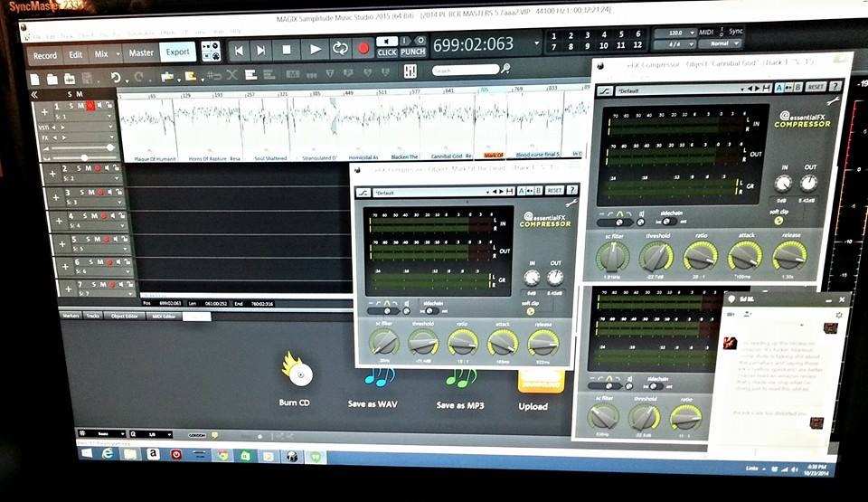Select the highlighted Mark Of object label
The image size is (868, 502).
pos(494,156)
